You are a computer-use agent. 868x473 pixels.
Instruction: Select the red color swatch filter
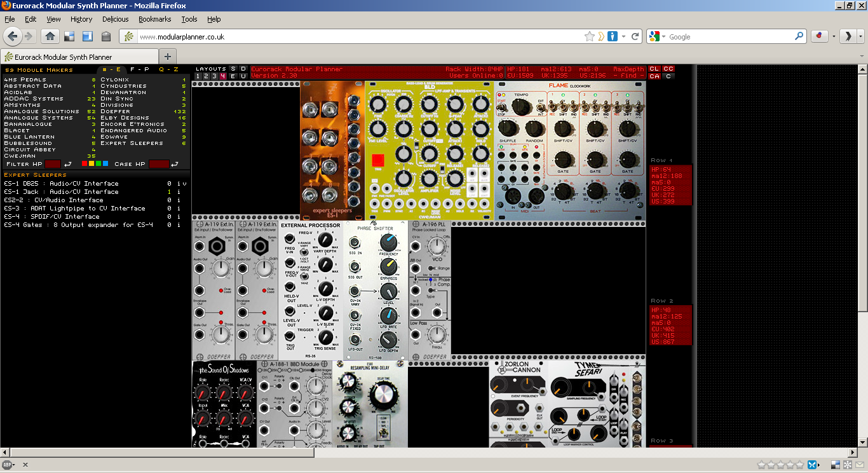coord(85,163)
